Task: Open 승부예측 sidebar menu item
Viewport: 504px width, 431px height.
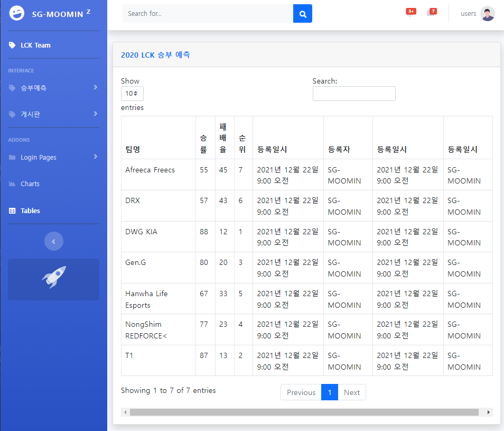Action: click(53, 88)
